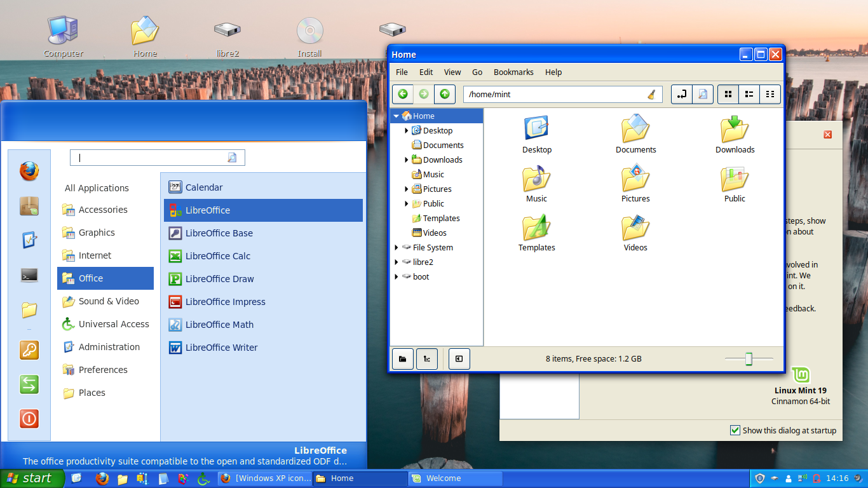Click the /home/mint location path field
Viewport: 868px width, 488px height.
click(x=563, y=95)
